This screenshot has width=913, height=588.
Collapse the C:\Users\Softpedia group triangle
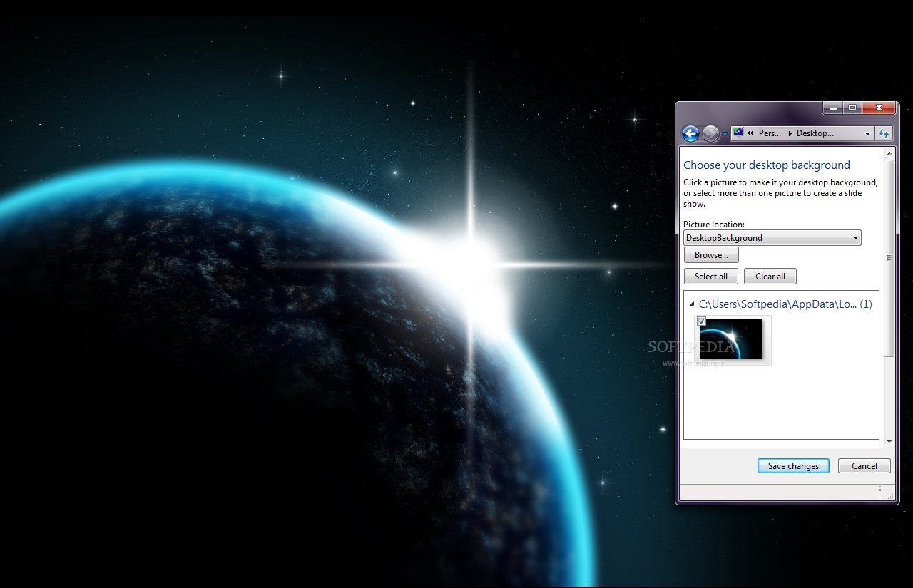pyautogui.click(x=693, y=304)
